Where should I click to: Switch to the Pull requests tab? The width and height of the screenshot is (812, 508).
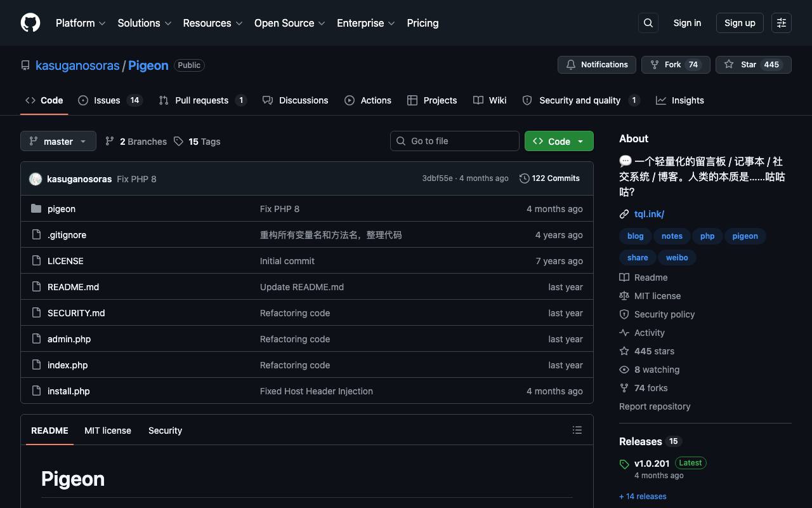pos(202,100)
